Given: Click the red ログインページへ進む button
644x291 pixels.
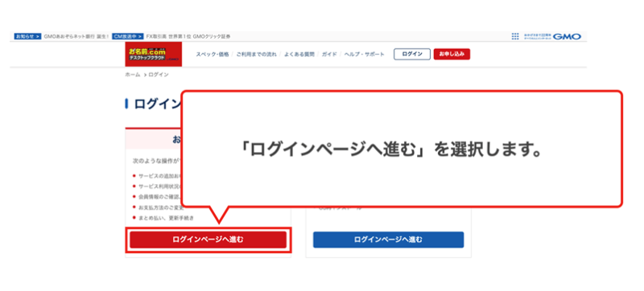Looking at the screenshot, I should click(208, 240).
